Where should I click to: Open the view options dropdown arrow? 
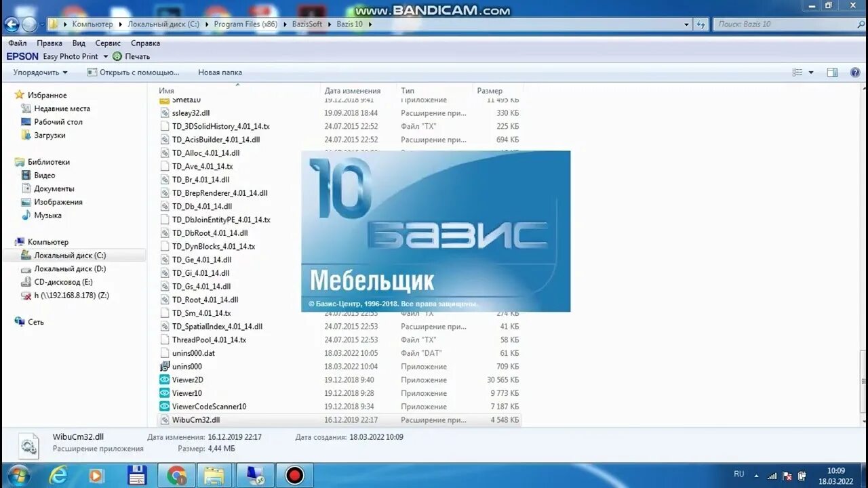(x=811, y=73)
